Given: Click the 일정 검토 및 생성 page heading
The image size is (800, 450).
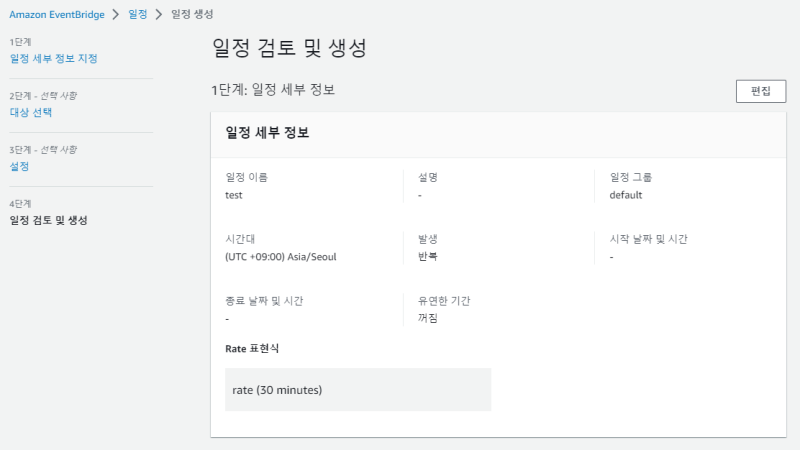Looking at the screenshot, I should pyautogui.click(x=289, y=49).
